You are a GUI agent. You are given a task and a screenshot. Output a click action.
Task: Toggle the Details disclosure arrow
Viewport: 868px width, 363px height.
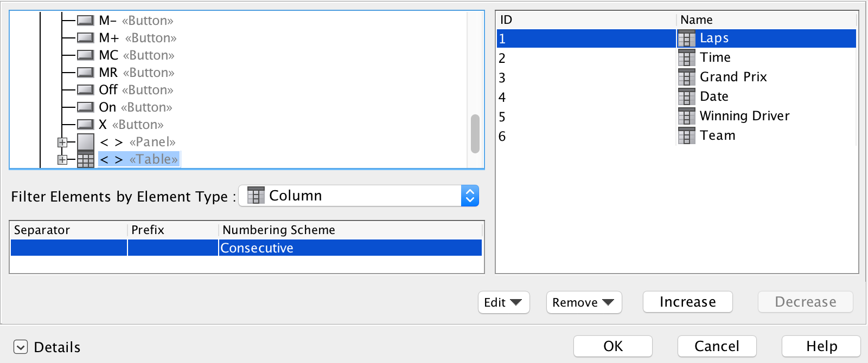(21, 347)
